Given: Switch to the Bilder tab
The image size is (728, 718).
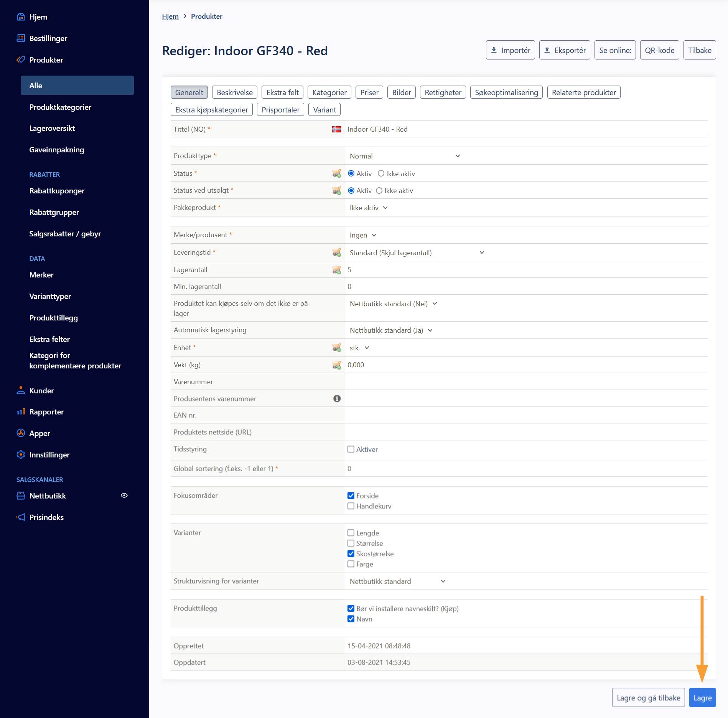Looking at the screenshot, I should coord(401,92).
